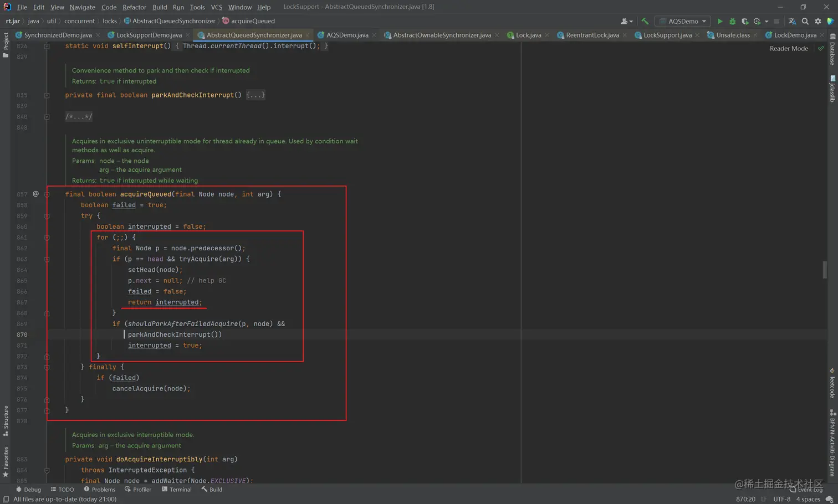Image resolution: width=838 pixels, height=504 pixels.
Task: Open the File menu
Action: [22, 7]
